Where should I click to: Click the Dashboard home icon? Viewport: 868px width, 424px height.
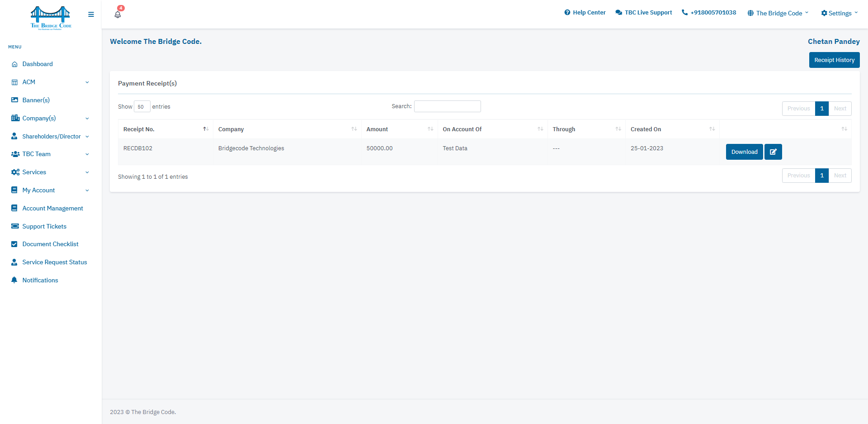click(x=14, y=64)
